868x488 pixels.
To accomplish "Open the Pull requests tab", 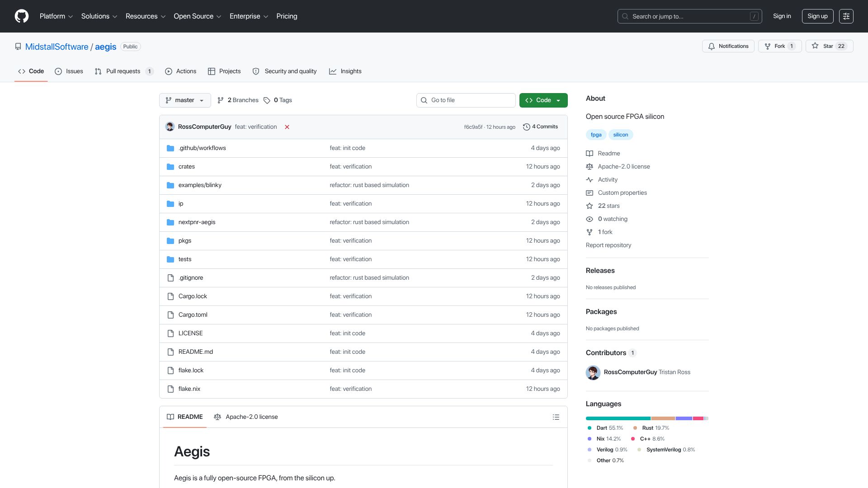I will (x=124, y=71).
